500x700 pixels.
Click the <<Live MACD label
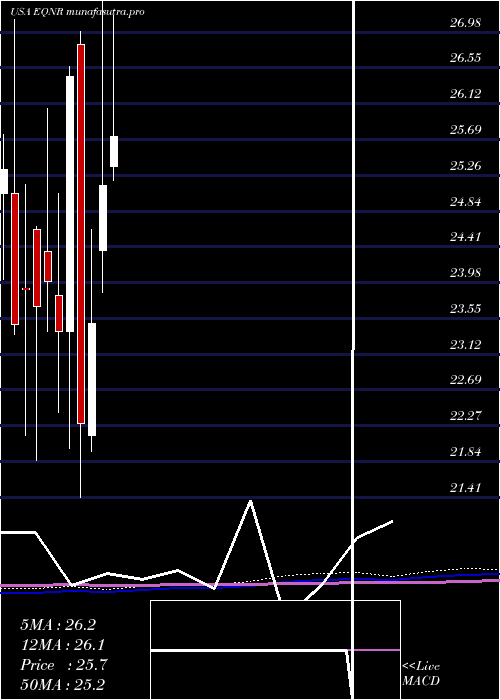421,674
